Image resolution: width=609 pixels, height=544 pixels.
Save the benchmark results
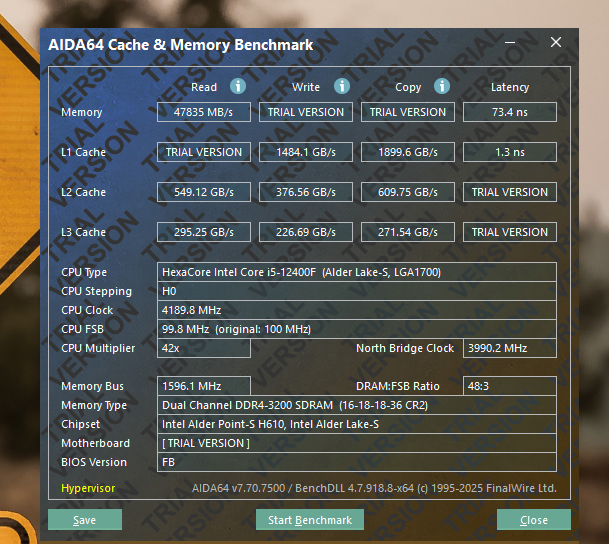coord(85,520)
